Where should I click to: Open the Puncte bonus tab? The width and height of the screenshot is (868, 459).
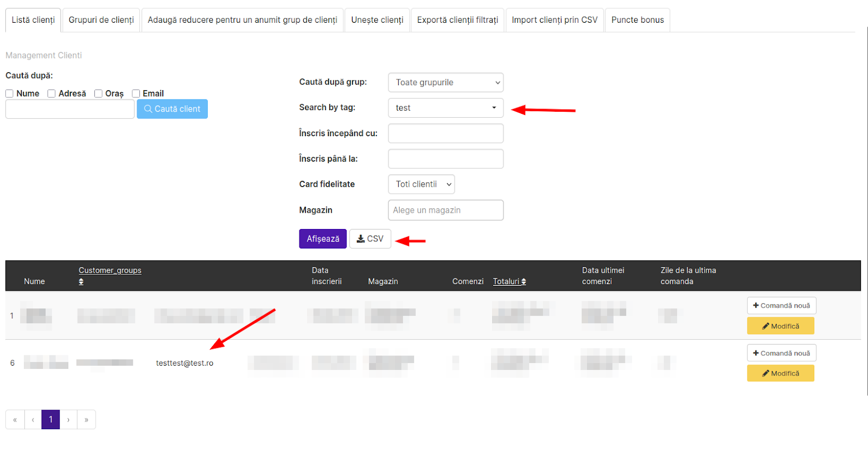[x=637, y=20]
